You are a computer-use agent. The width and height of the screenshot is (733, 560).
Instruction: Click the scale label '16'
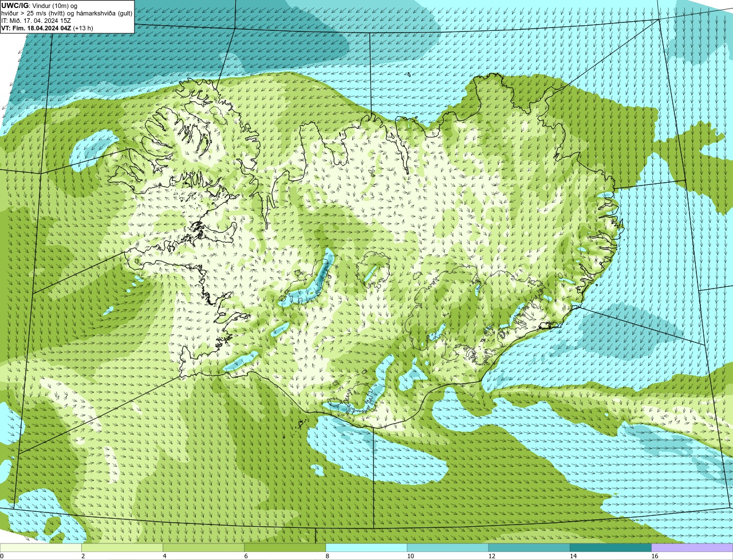click(654, 556)
